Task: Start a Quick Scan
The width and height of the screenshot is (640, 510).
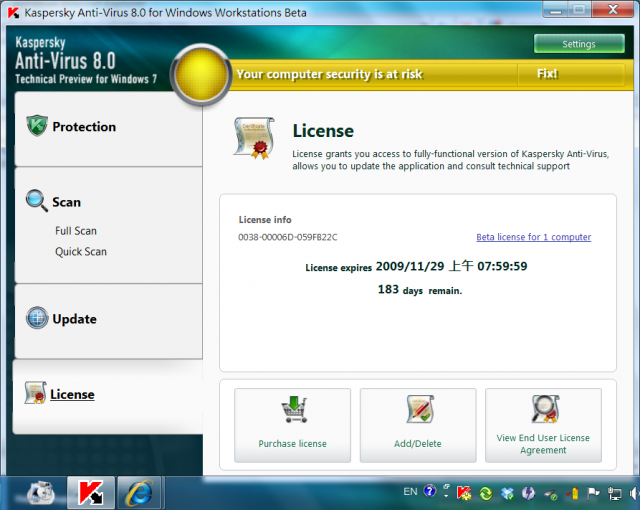Action: point(81,252)
